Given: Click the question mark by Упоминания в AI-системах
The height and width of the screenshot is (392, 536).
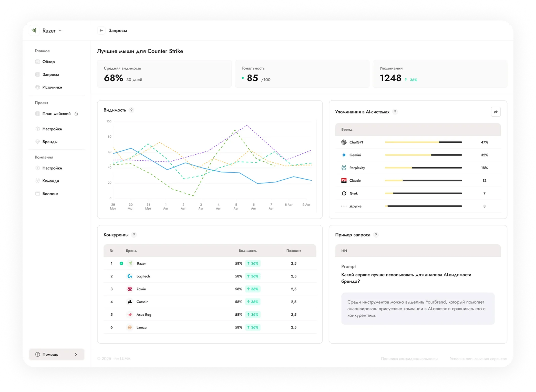Looking at the screenshot, I should pos(395,112).
